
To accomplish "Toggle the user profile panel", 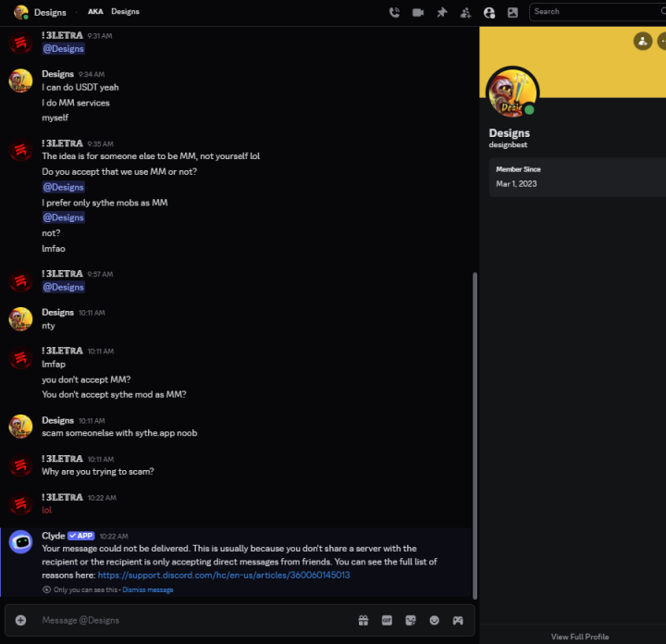I will [488, 12].
